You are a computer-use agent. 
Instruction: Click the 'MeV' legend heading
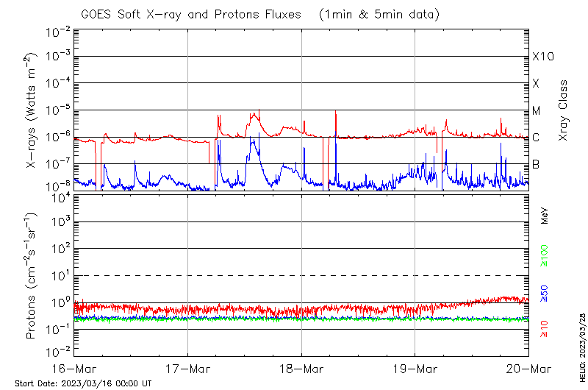[545, 216]
